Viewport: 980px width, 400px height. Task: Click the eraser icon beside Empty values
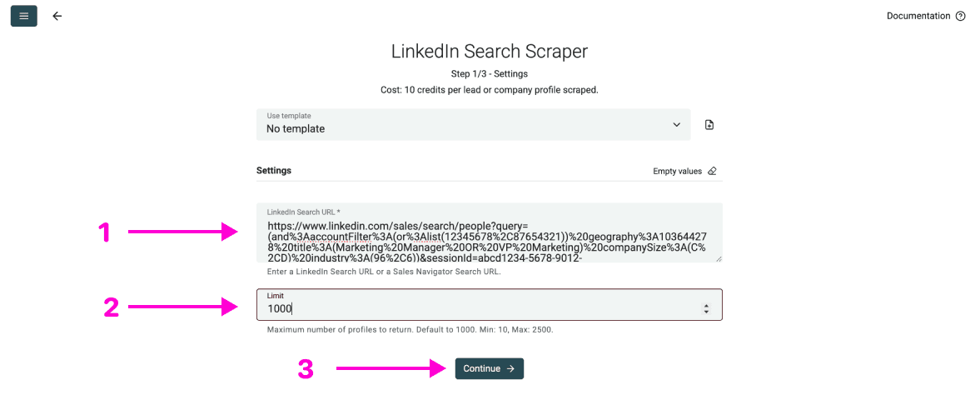tap(712, 171)
